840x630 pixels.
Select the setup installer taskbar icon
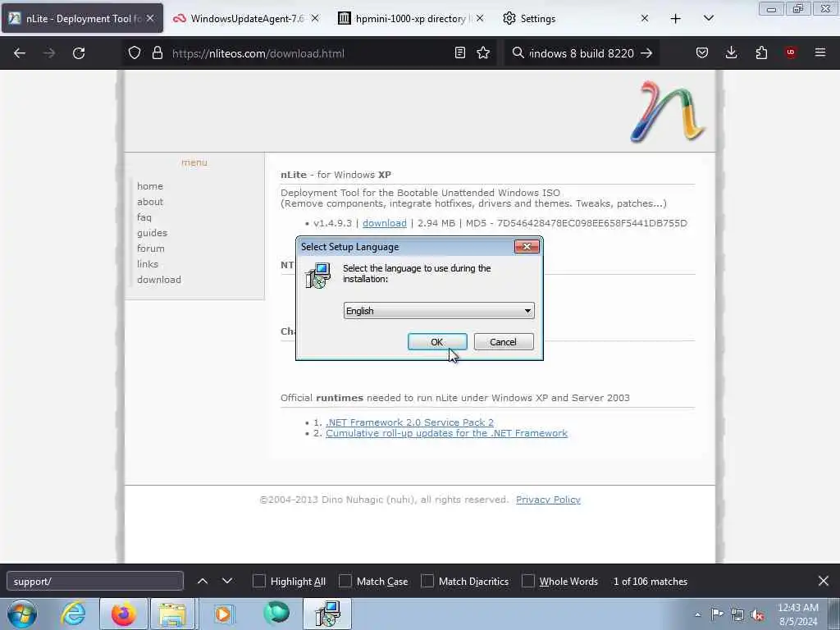pyautogui.click(x=327, y=614)
